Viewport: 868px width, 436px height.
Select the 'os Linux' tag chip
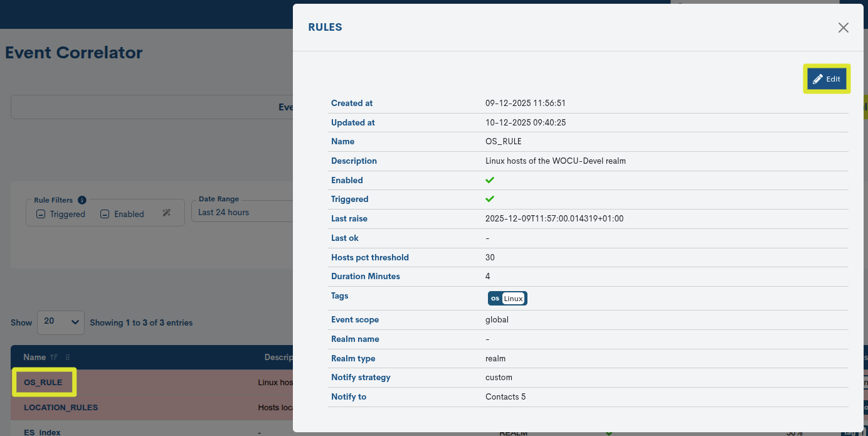pyautogui.click(x=507, y=298)
